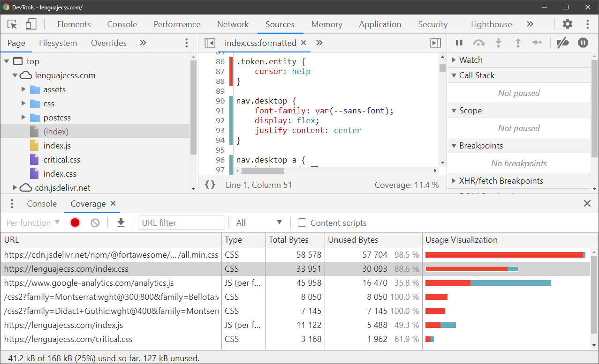Open the DevTools kebab menu
This screenshot has height=364, width=599.
587,24
